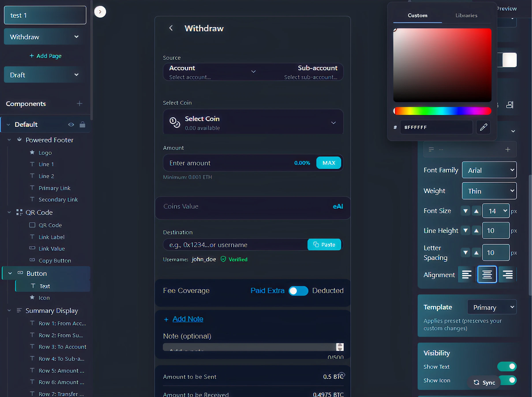The height and width of the screenshot is (397, 532).
Task: Decrease Letter Spacing with down arrow
Action: [x=465, y=253]
